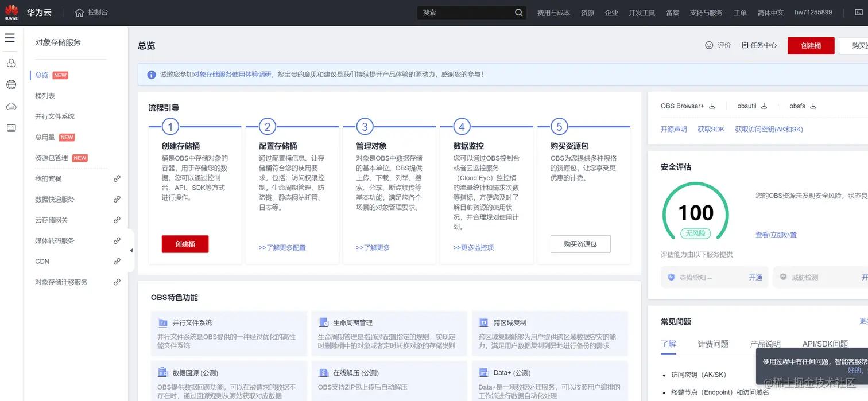Open the 开发工具 menu
868x401 pixels.
point(642,13)
